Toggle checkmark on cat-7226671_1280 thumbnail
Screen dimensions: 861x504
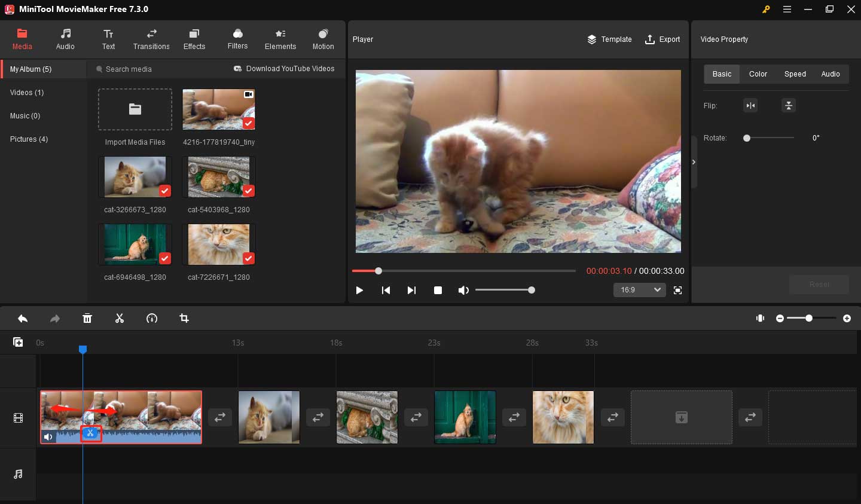pyautogui.click(x=249, y=258)
